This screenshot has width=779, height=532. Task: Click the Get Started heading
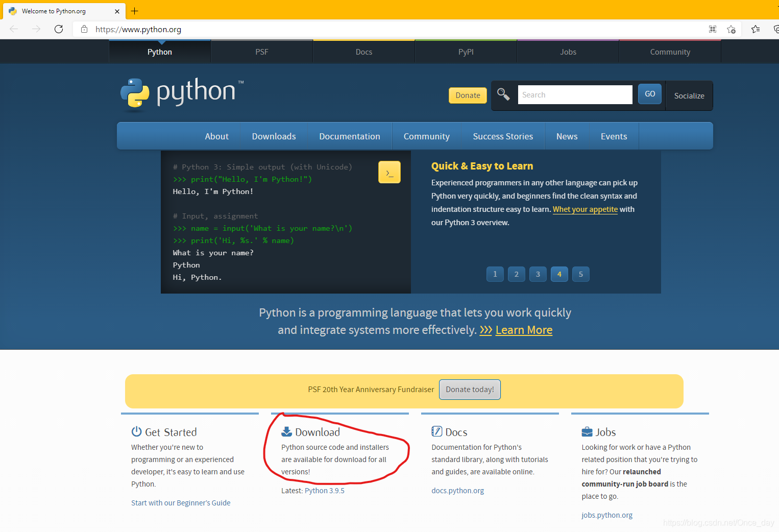pos(171,432)
